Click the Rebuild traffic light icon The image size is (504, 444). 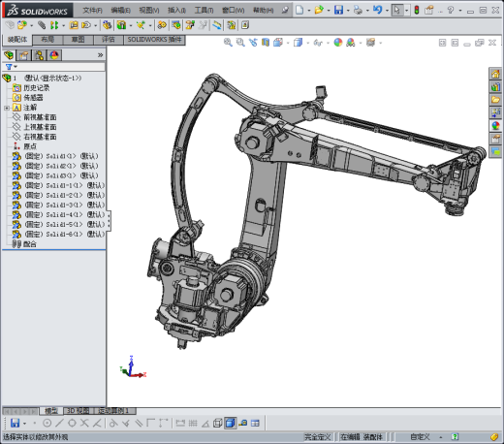[x=417, y=10]
